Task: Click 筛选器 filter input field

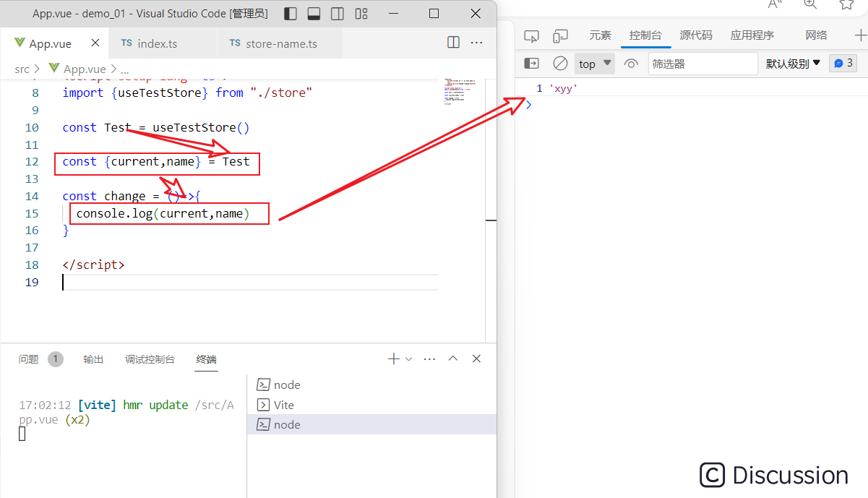Action: click(702, 64)
